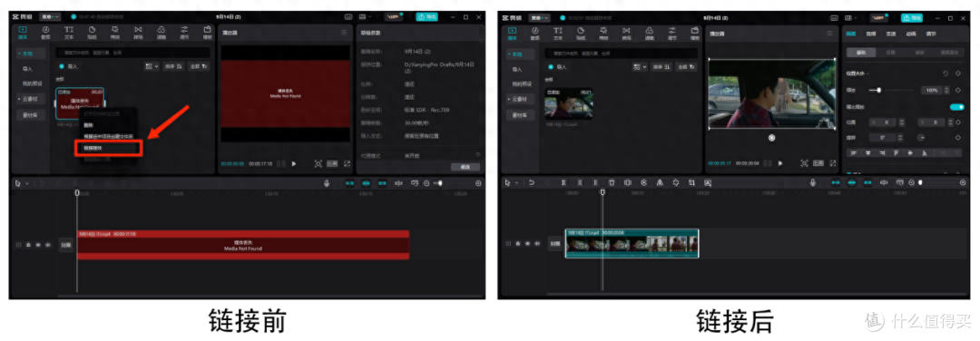Click the microphone record icon in 链接后 timeline

click(x=812, y=182)
